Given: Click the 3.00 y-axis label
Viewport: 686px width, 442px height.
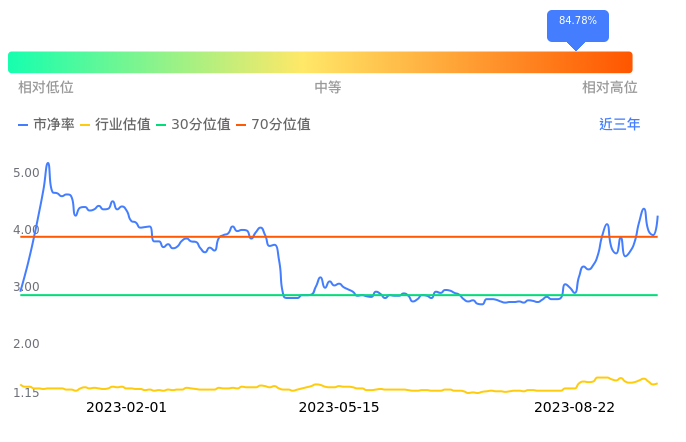Looking at the screenshot, I should 26,287.
